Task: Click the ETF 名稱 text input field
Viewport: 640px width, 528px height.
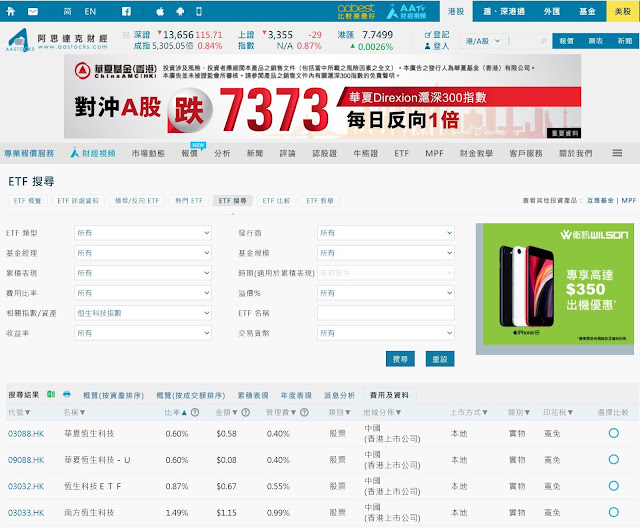Action: [386, 313]
